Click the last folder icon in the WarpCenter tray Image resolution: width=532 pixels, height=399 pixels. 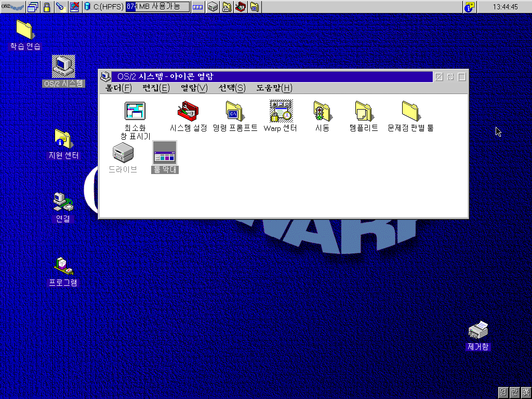tap(255, 7)
